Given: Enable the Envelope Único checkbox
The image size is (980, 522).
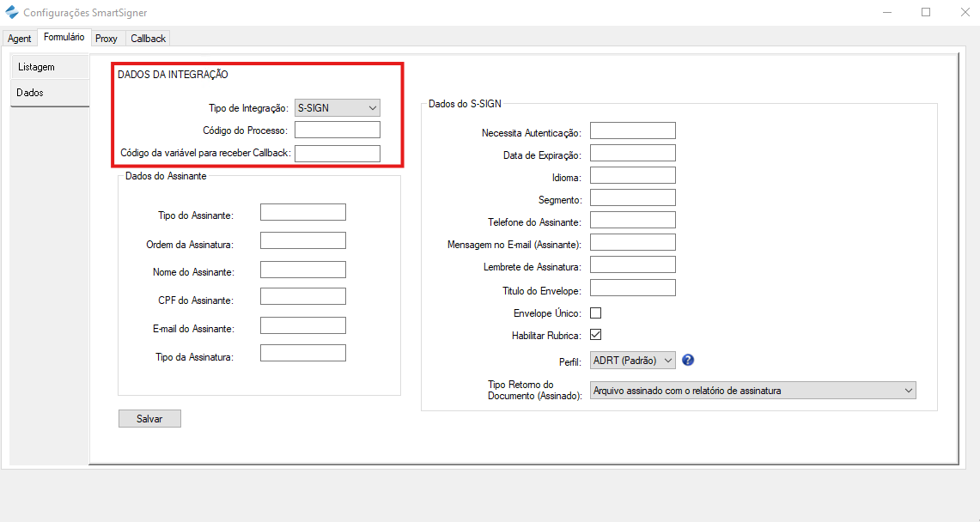Looking at the screenshot, I should pos(595,313).
